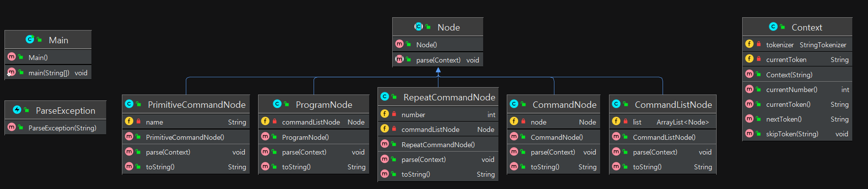The image size is (868, 189).
Task: Click private lock icon on ProgramNode commandListNode
Action: [x=274, y=121]
